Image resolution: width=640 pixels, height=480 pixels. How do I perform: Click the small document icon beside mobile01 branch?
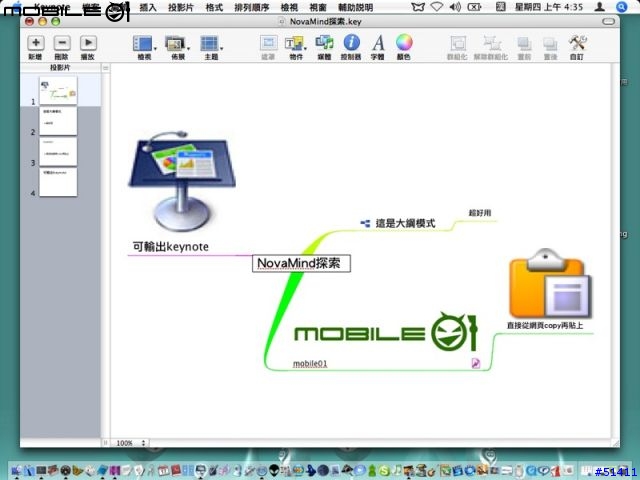[476, 363]
